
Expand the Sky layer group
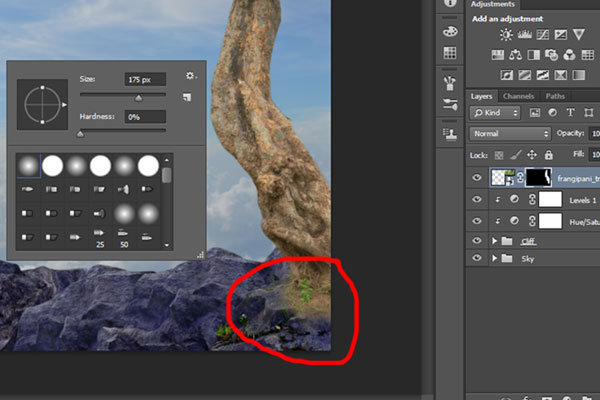[494, 258]
